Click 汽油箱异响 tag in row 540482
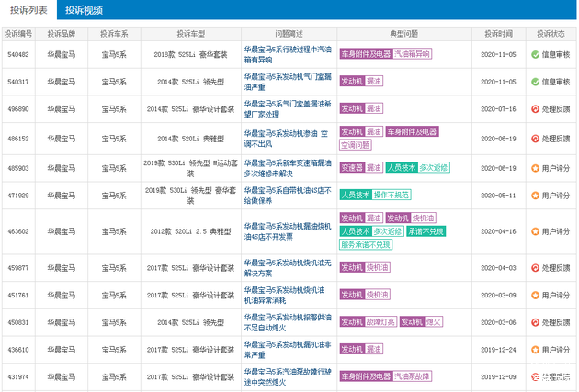 413,55
